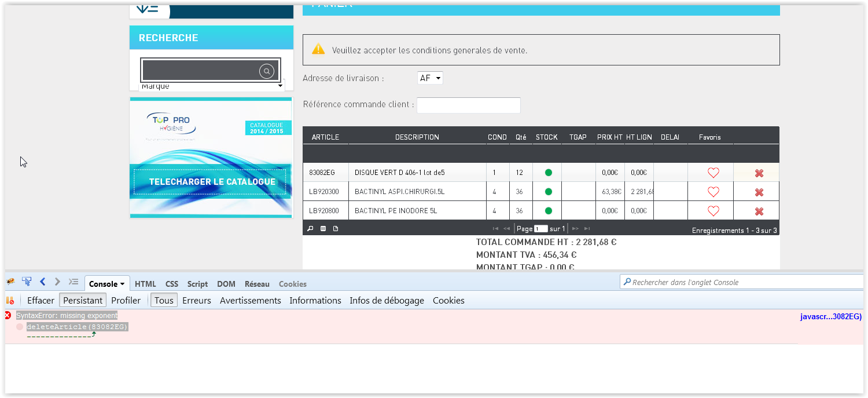
Task: Click the break-on-all-errors icon in the console toolbar
Action: (10, 300)
